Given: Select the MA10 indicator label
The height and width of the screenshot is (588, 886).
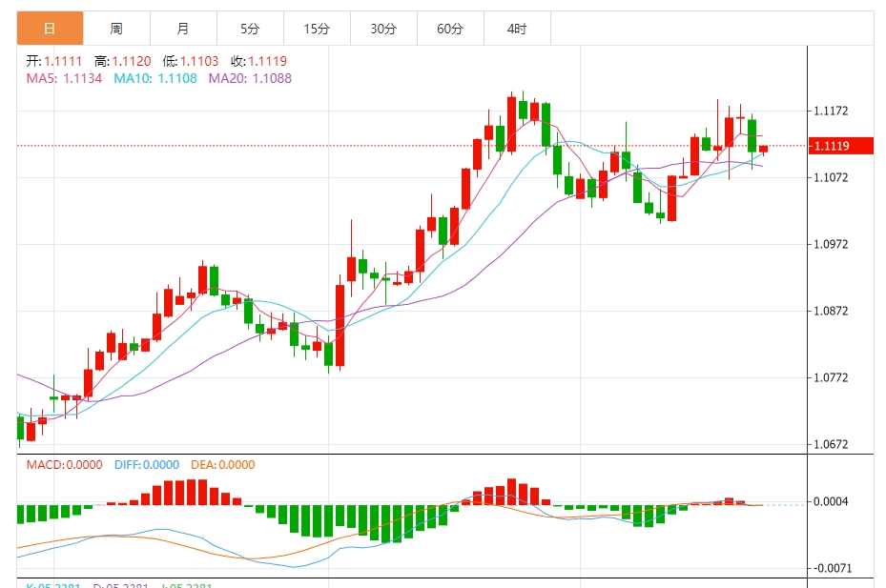Looking at the screenshot, I should 155,78.
